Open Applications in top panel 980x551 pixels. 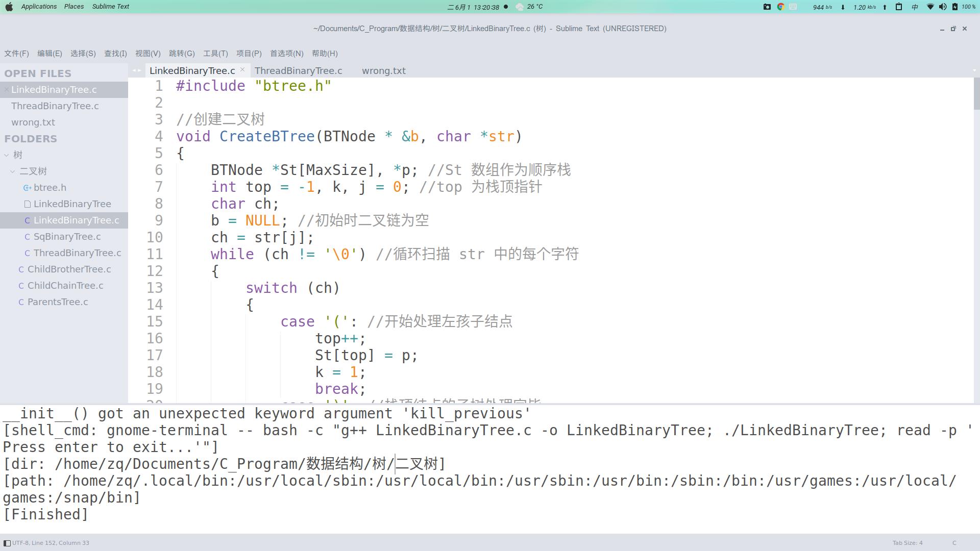pyautogui.click(x=39, y=7)
